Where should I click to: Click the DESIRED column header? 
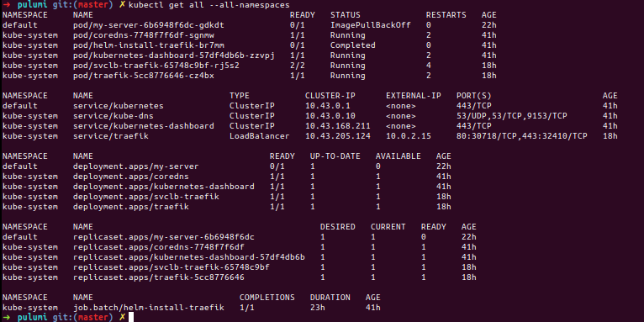[x=338, y=227]
